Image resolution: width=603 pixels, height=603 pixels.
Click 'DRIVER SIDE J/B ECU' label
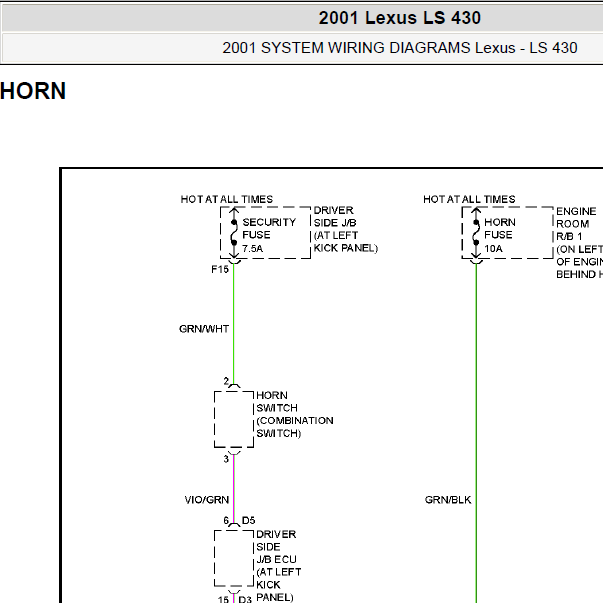276,546
